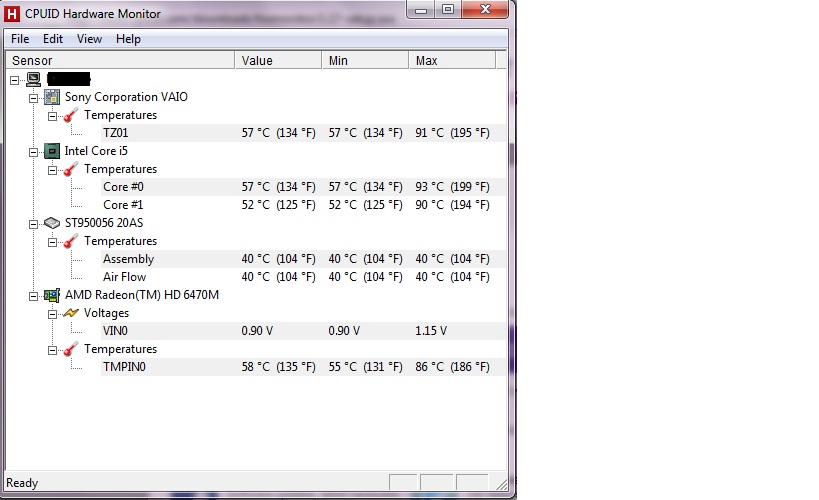The width and height of the screenshot is (819, 500).
Task: Collapse the Sony Corporation VAIO node
Action: pos(33,98)
